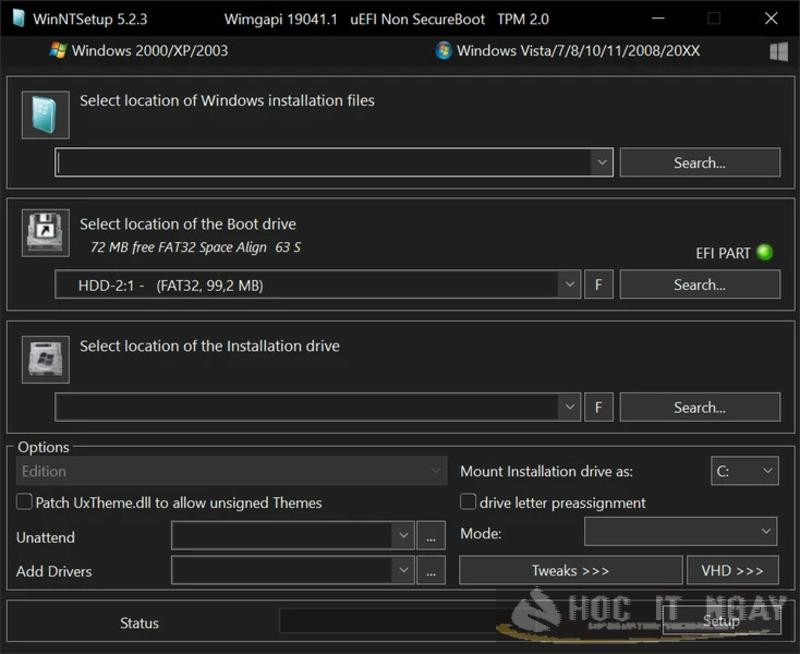Expand the Boot drive HDD-2:1 dropdown
The width and height of the screenshot is (800, 654).
click(x=569, y=285)
